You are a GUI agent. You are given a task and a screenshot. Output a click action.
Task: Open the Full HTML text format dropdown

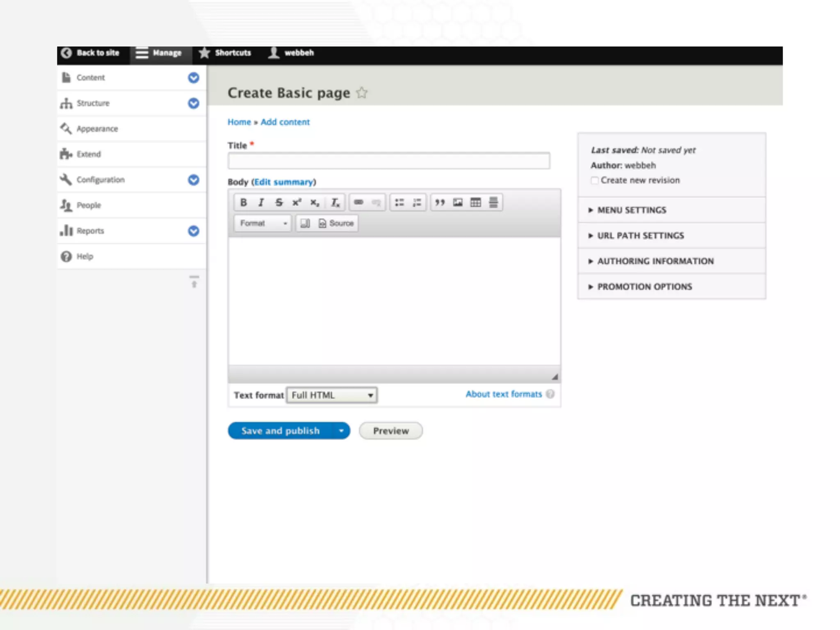pos(332,395)
